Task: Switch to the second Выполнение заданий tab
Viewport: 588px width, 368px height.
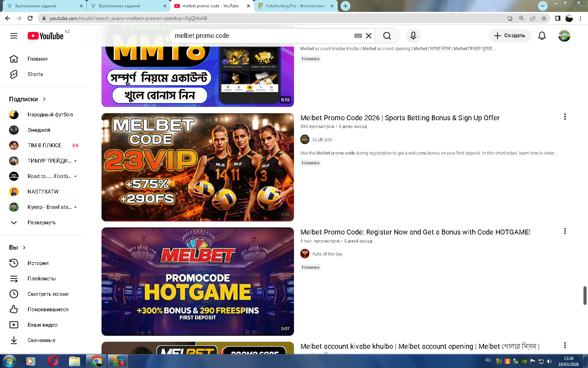Action: 128,6
